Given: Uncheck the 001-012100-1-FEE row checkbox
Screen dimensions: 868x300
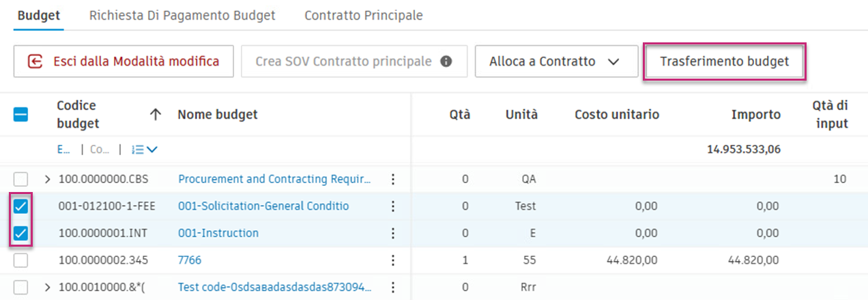Looking at the screenshot, I should click(x=21, y=206).
